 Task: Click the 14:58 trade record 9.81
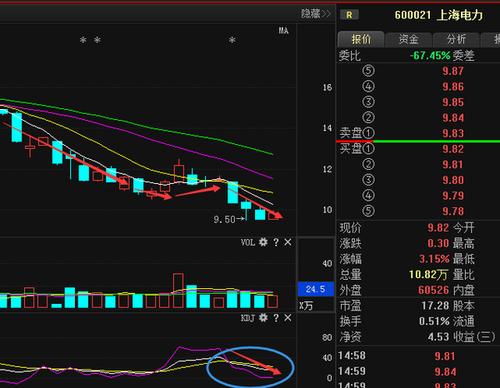(x=445, y=356)
